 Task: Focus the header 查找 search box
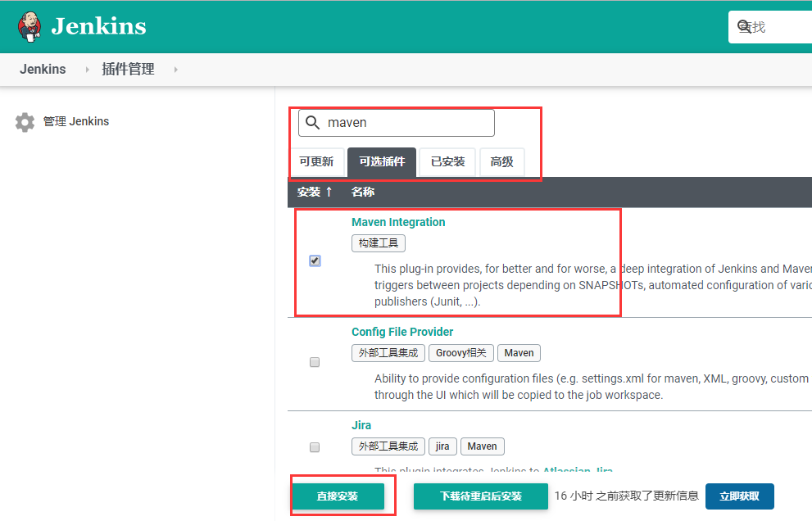[770, 27]
